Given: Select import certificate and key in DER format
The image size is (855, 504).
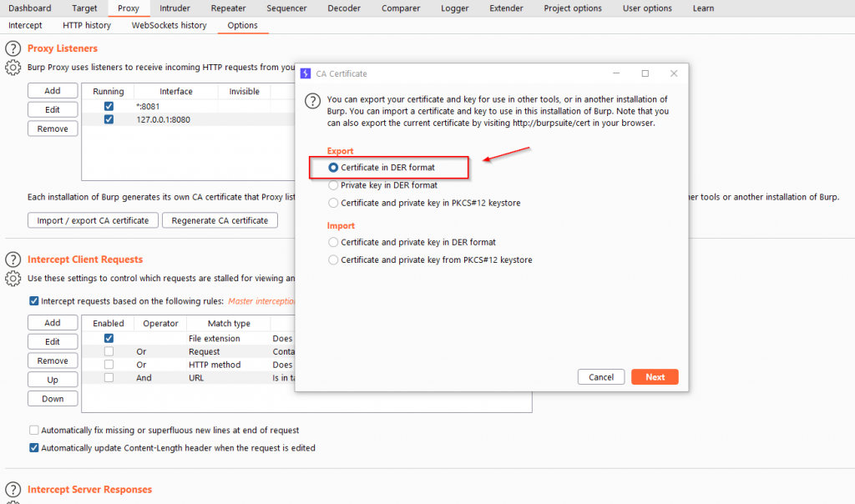Looking at the screenshot, I should coord(332,242).
